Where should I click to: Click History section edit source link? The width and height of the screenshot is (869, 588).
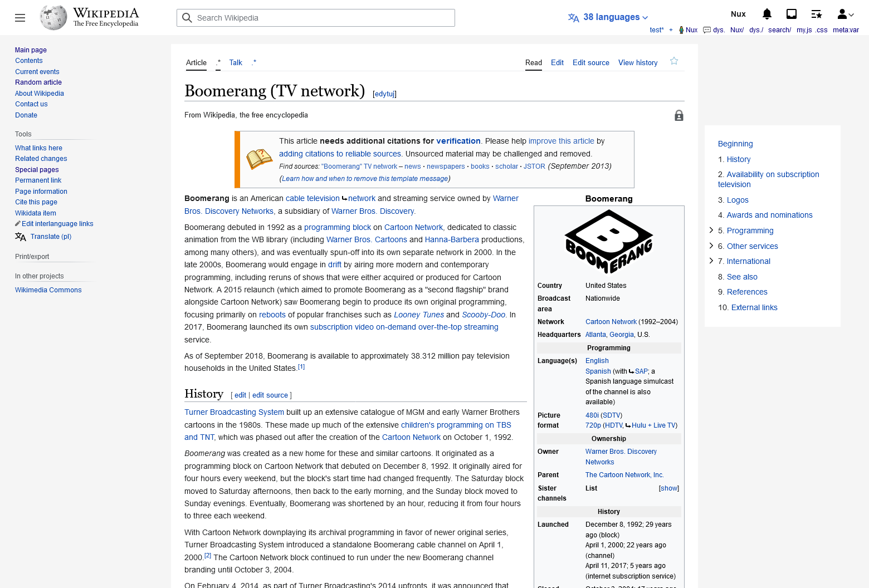click(x=270, y=395)
